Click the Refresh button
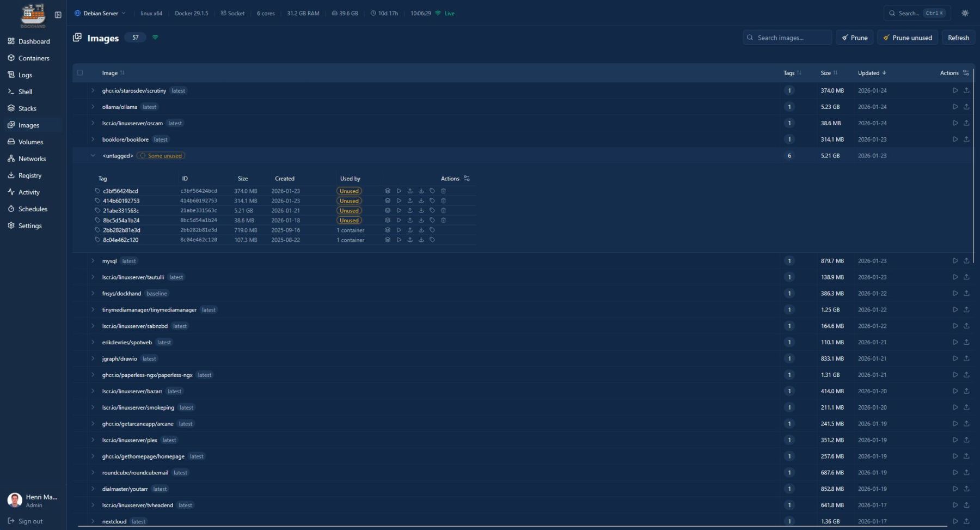 click(x=958, y=38)
